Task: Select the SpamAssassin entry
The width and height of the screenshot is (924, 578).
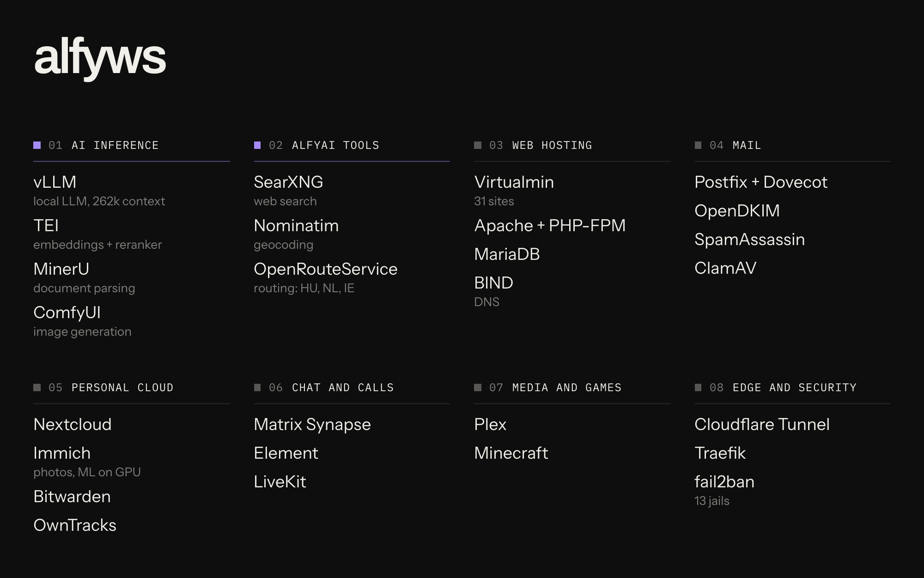Action: [x=749, y=240]
